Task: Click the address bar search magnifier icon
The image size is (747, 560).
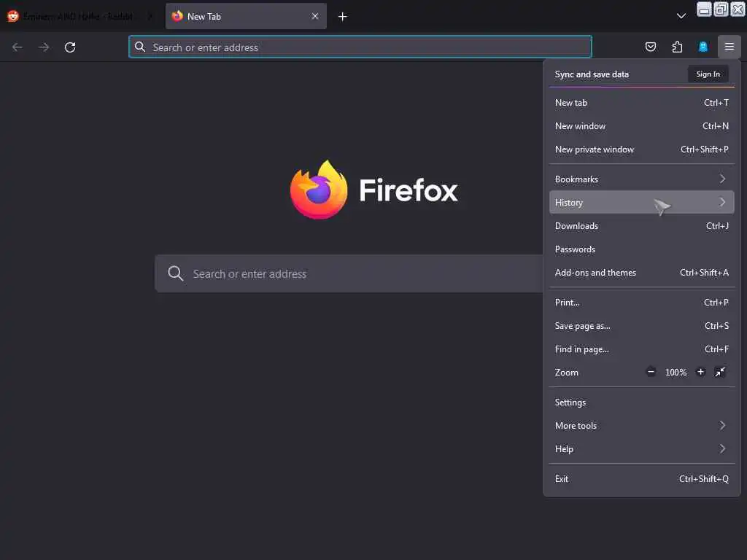Action: (140, 47)
